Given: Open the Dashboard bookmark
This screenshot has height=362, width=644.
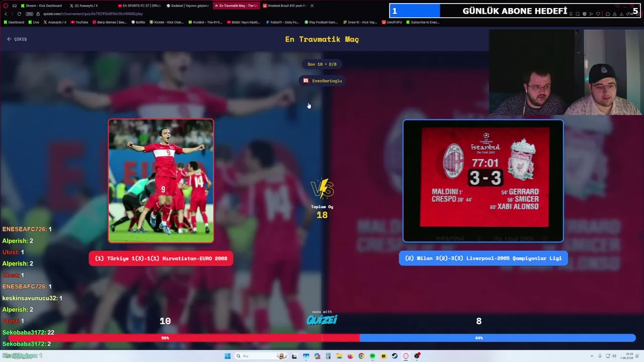Looking at the screenshot, I should click(14, 22).
